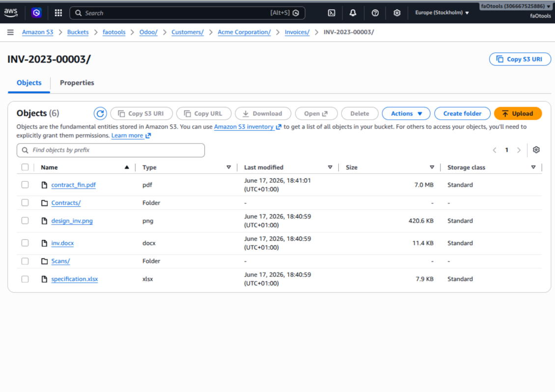
Task: Click the folder icon beside Scans/
Action: (x=44, y=261)
